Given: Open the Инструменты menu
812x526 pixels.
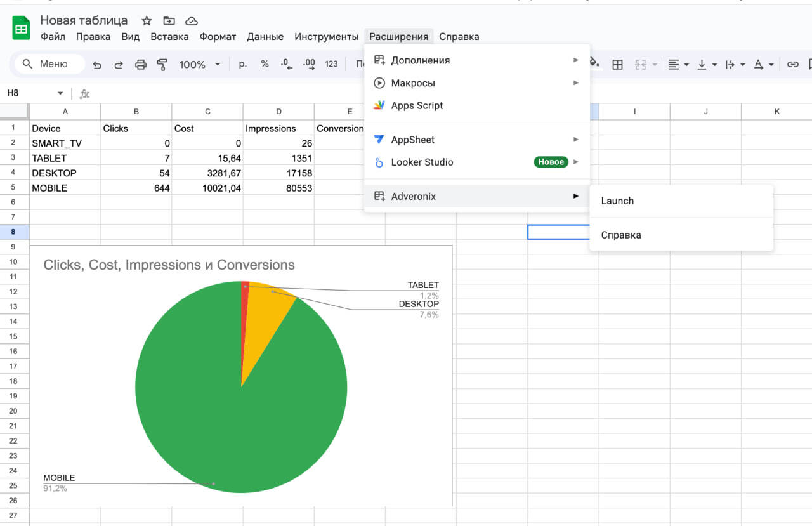Looking at the screenshot, I should click(326, 37).
